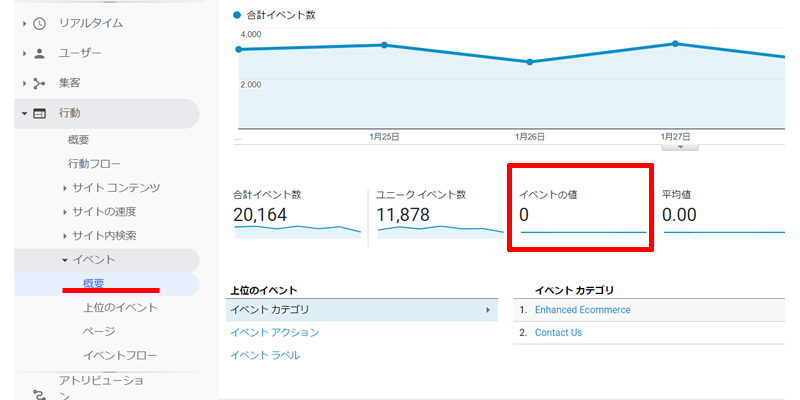Screen dimensions: 800x400
Task: Click the ユニーク イベント数 sparkline
Action: (x=440, y=232)
